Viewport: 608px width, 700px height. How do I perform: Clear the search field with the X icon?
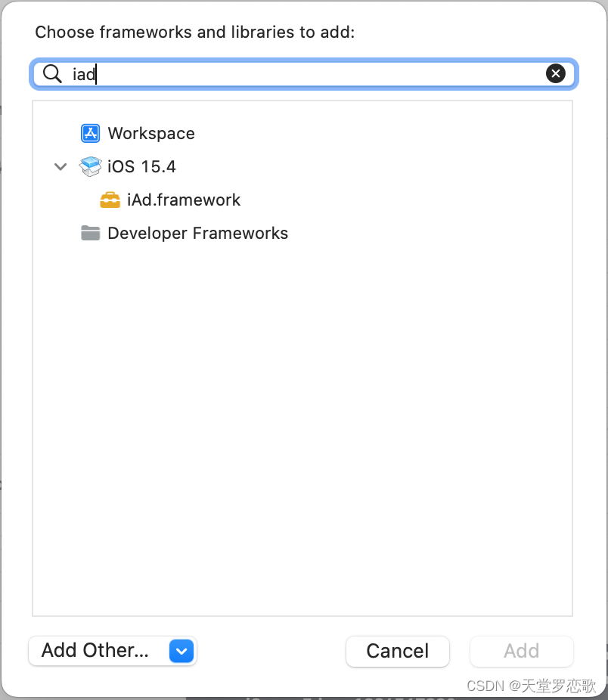click(556, 73)
